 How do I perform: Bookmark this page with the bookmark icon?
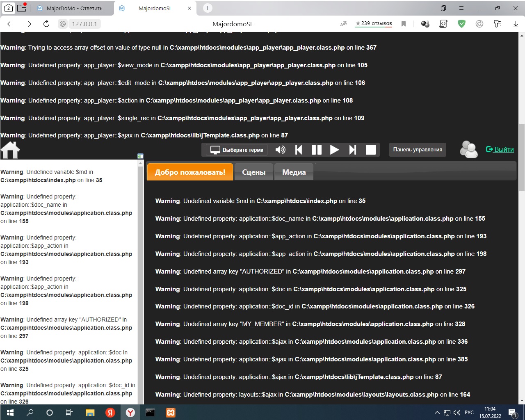(x=404, y=24)
